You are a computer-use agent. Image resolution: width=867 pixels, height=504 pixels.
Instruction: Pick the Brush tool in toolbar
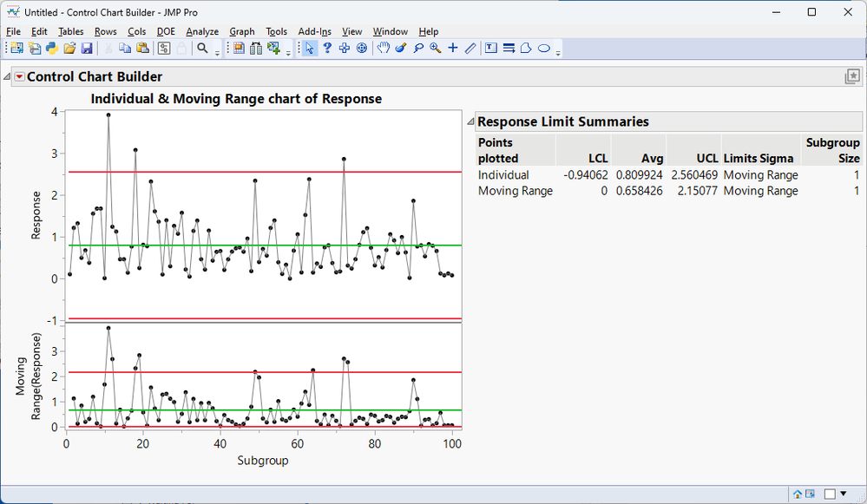click(400, 49)
